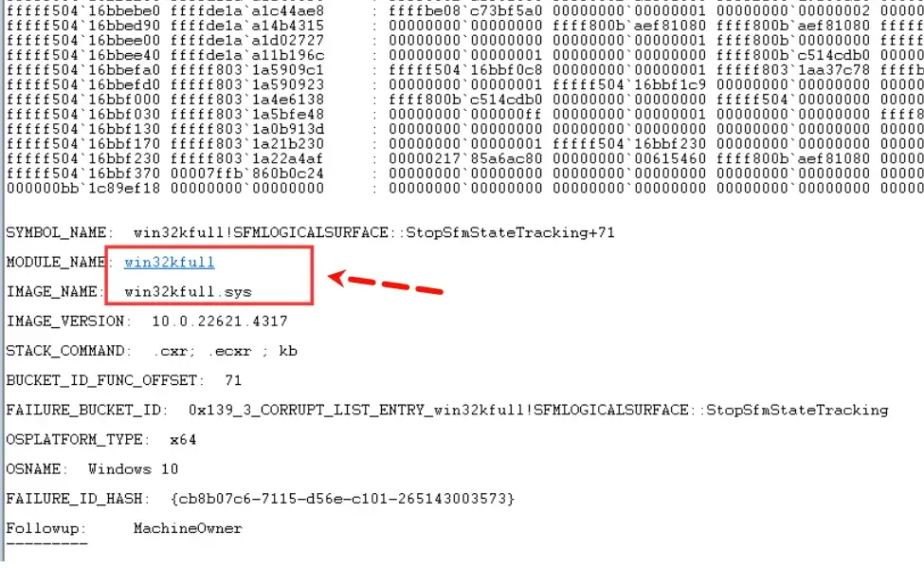Click the SYMBOL_NAME StopSfmStateTracking+71 value

click(374, 232)
